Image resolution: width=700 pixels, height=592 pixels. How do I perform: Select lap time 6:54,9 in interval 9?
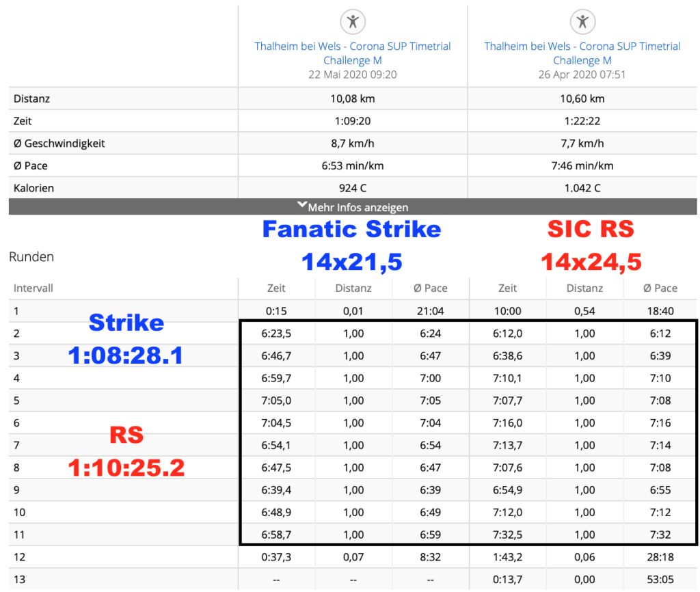(508, 489)
